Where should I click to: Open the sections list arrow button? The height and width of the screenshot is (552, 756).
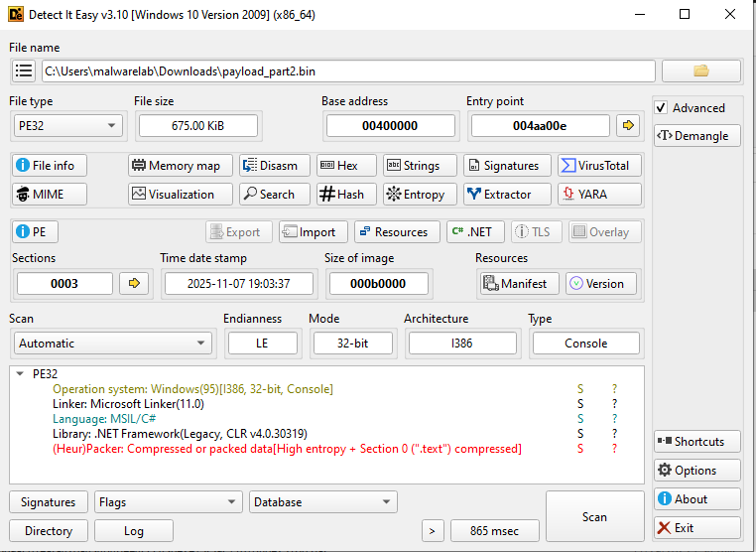(x=134, y=283)
